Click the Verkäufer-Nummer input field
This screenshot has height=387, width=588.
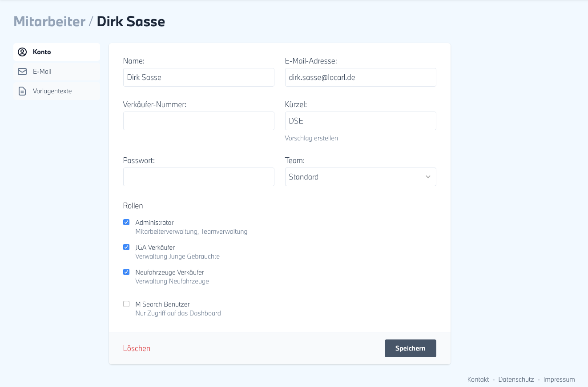[x=198, y=121]
